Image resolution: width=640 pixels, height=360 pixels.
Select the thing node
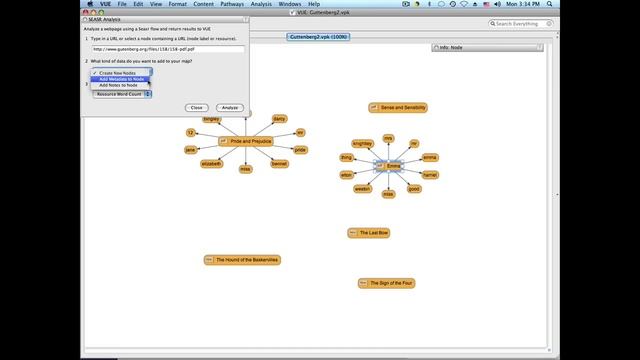(347, 158)
